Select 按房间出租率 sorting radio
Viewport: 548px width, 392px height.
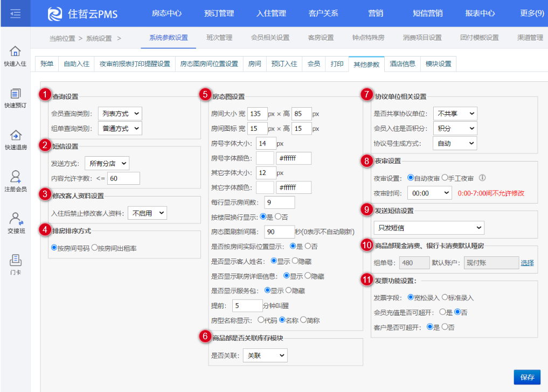pos(94,248)
